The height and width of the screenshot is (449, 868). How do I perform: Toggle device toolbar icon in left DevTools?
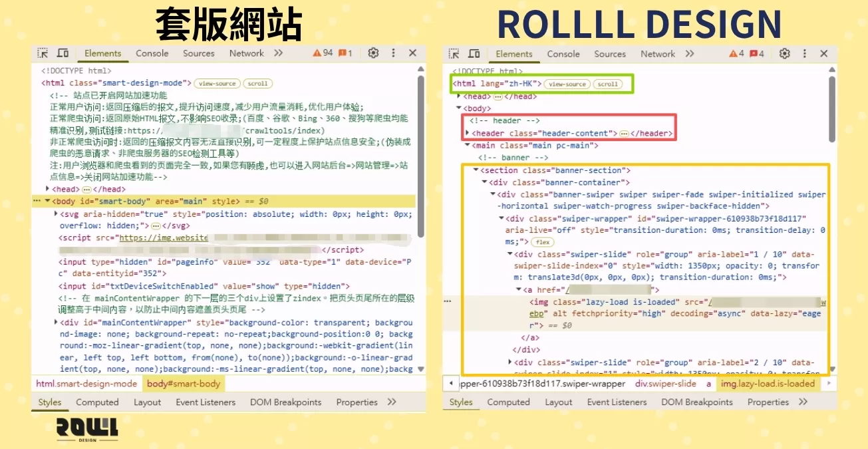pos(63,53)
